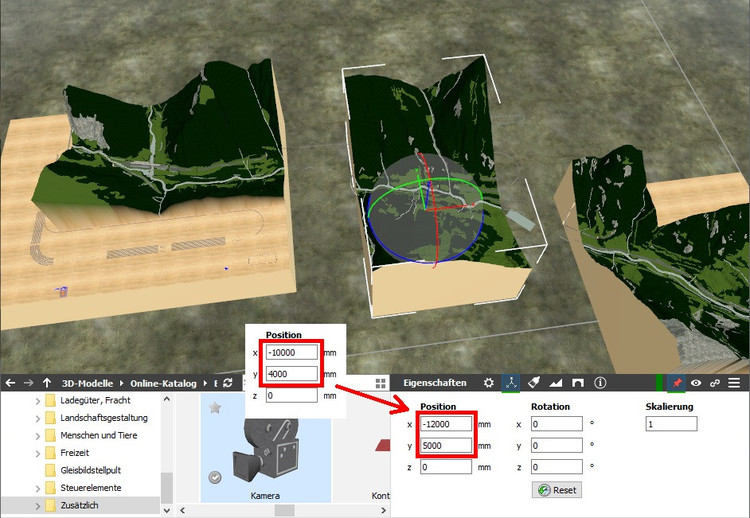The width and height of the screenshot is (750, 518).
Task: Expand the Zusätzlich folder
Action: tap(38, 506)
